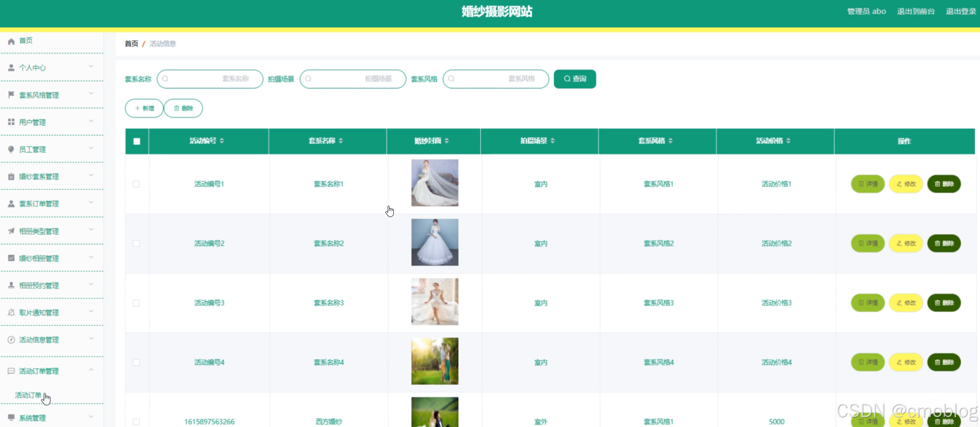Click the muted-bell icon beside 取片通知管理
This screenshot has width=980, height=427.
click(x=11, y=312)
